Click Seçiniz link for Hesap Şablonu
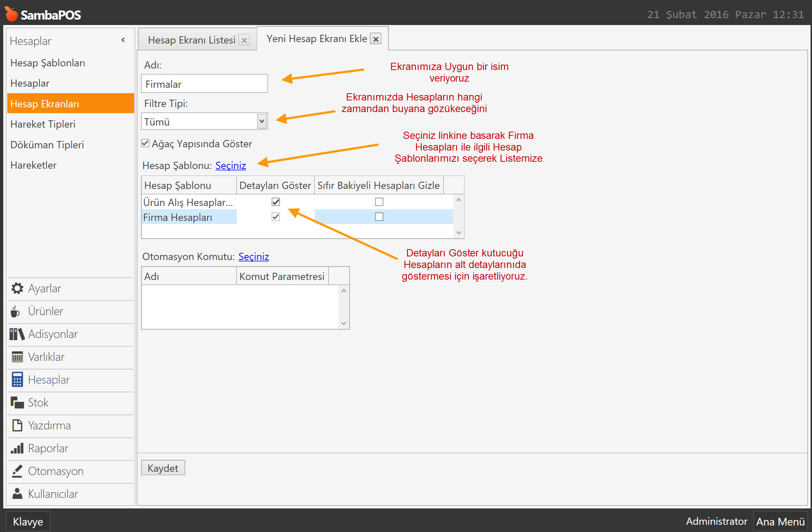Viewport: 812px width, 532px height. click(231, 165)
